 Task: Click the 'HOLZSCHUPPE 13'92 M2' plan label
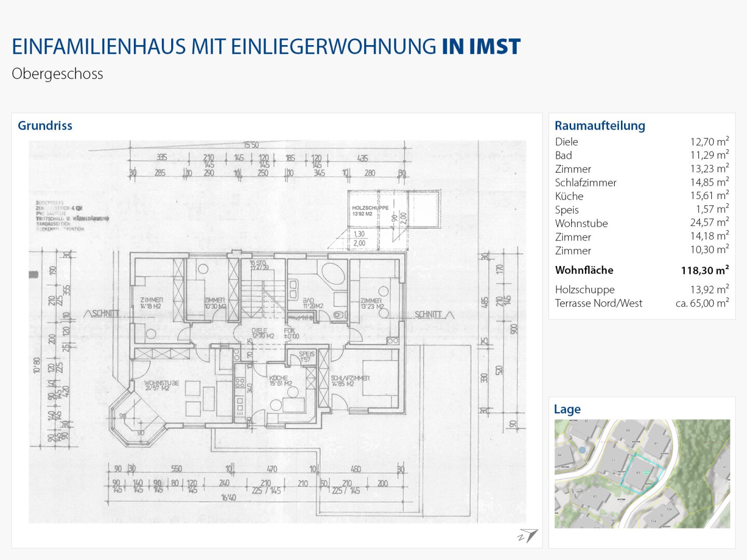pyautogui.click(x=370, y=211)
